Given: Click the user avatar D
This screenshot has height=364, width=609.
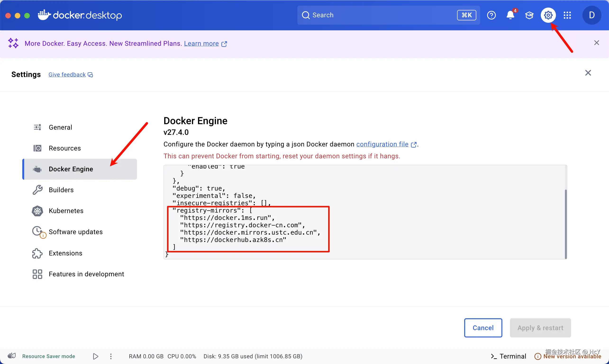Looking at the screenshot, I should tap(592, 15).
